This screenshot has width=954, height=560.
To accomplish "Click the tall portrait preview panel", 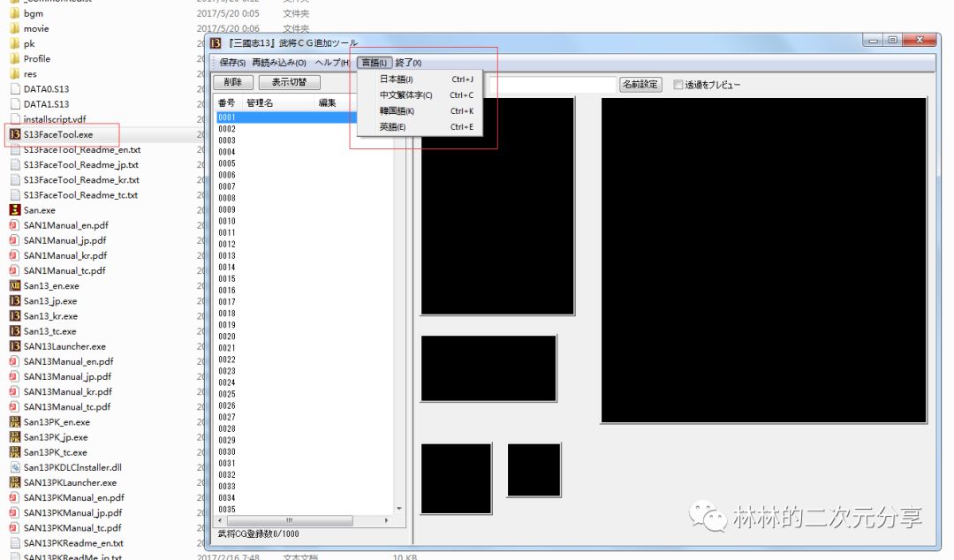I will (497, 206).
